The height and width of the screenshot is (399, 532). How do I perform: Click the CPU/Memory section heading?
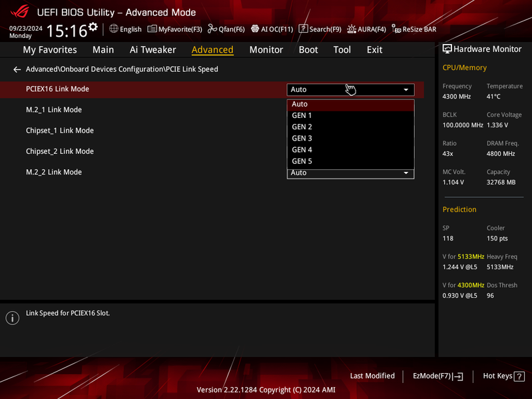click(465, 68)
